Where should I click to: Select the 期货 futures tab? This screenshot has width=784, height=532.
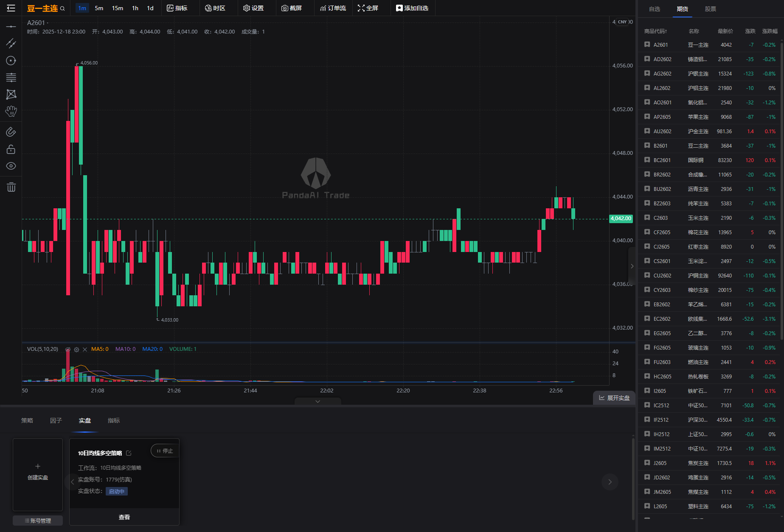[x=683, y=9]
